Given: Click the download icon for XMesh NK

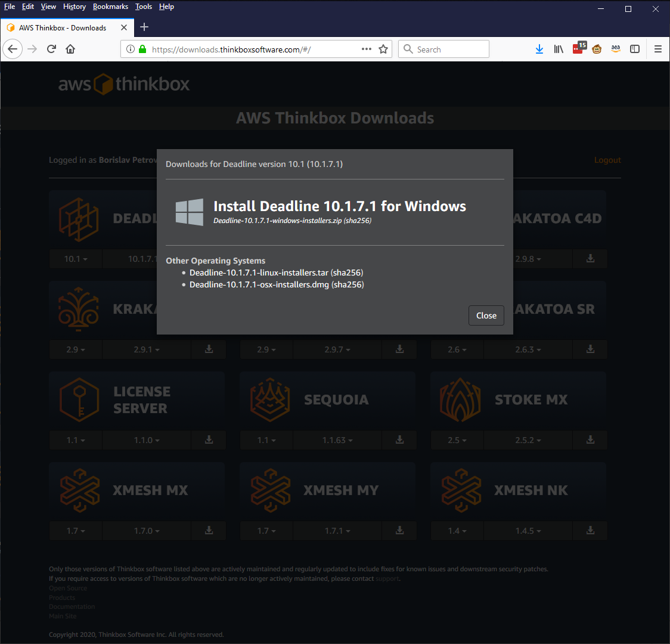Looking at the screenshot, I should coord(590,530).
